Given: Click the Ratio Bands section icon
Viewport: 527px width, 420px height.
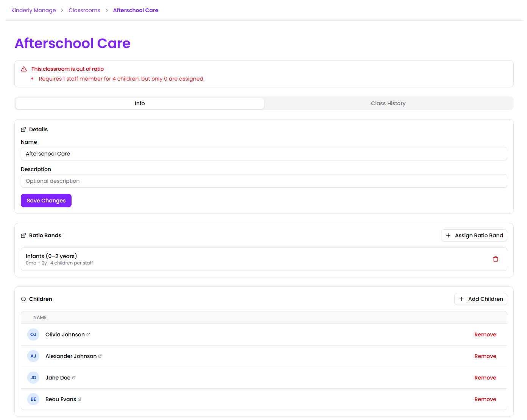Looking at the screenshot, I should coord(23,235).
